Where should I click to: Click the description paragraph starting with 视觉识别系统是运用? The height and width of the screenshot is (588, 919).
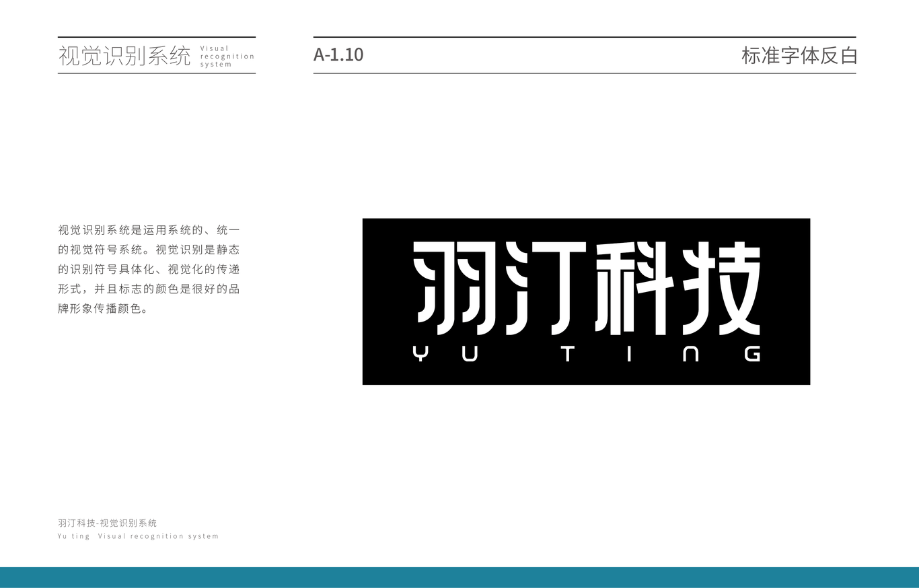[149, 270]
